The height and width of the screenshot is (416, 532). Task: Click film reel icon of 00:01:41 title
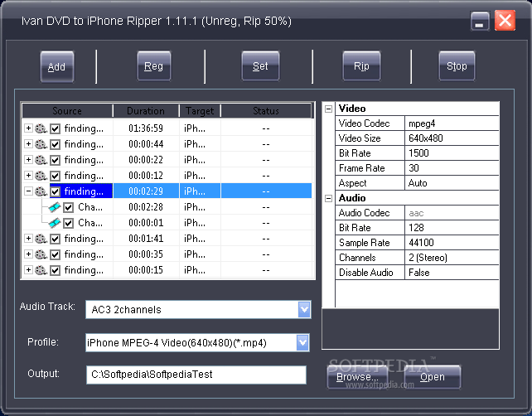pos(41,239)
